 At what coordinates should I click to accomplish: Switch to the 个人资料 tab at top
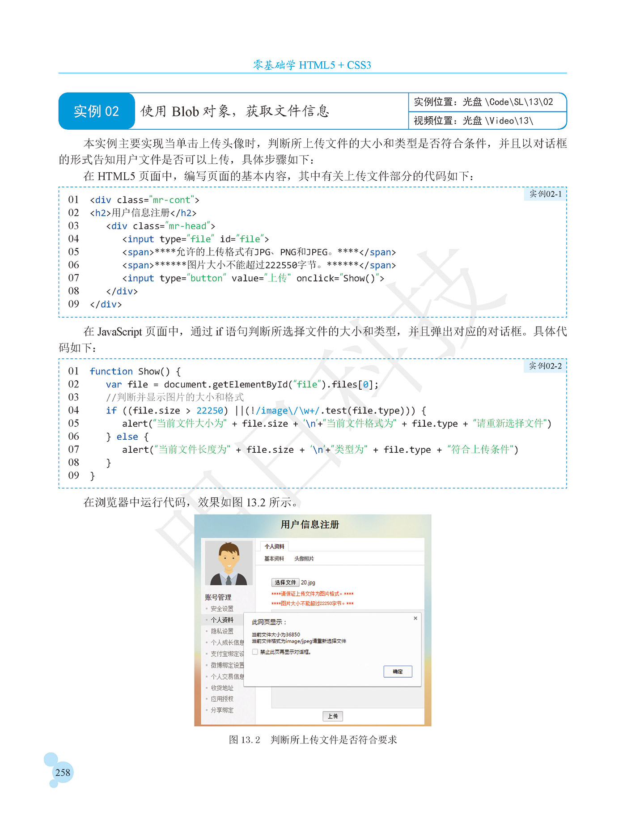coord(274,546)
